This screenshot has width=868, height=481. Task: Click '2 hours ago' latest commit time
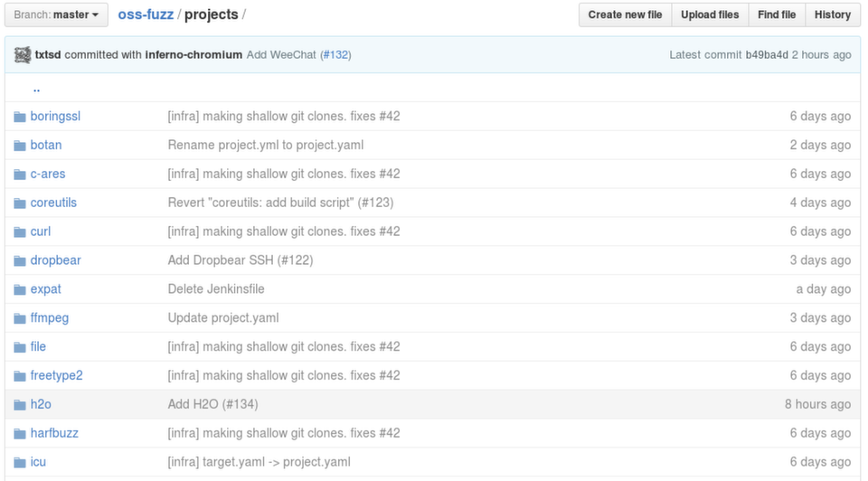tap(822, 55)
